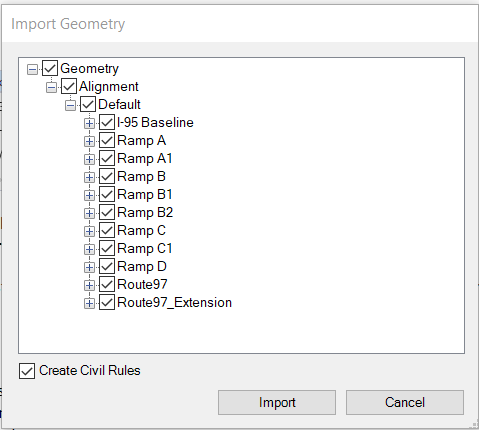
Task: Uncheck the Alignment checkbox
Action: tap(69, 86)
